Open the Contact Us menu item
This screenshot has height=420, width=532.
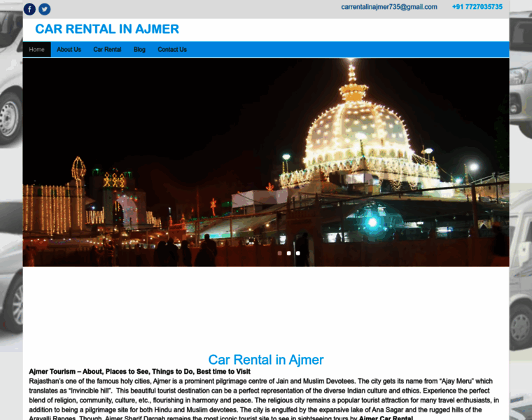172,50
